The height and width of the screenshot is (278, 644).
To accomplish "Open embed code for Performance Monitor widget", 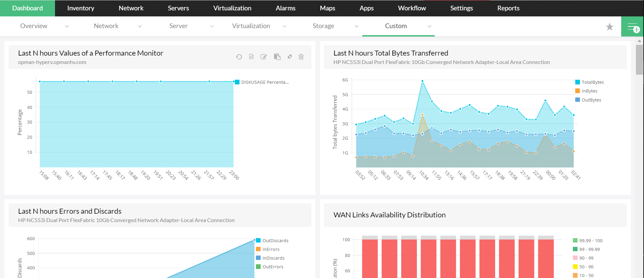I will 251,57.
